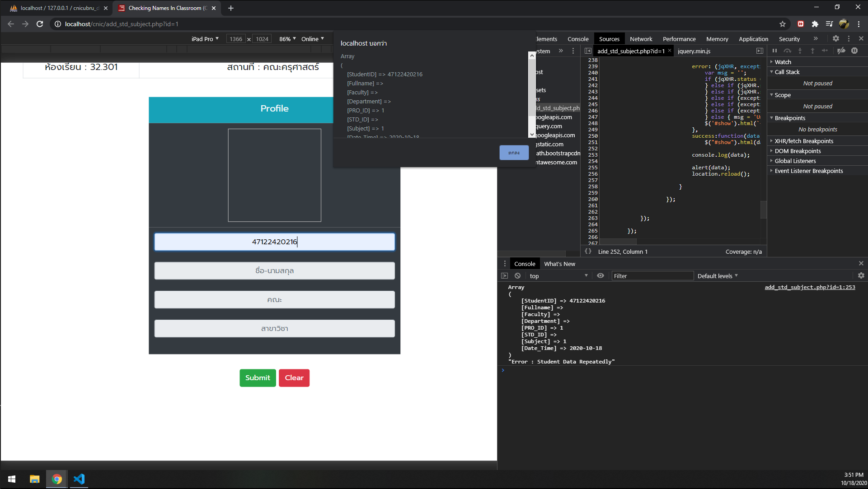
Task: Open add_std_subject.php?id=1:253 source link
Action: pyautogui.click(x=810, y=287)
